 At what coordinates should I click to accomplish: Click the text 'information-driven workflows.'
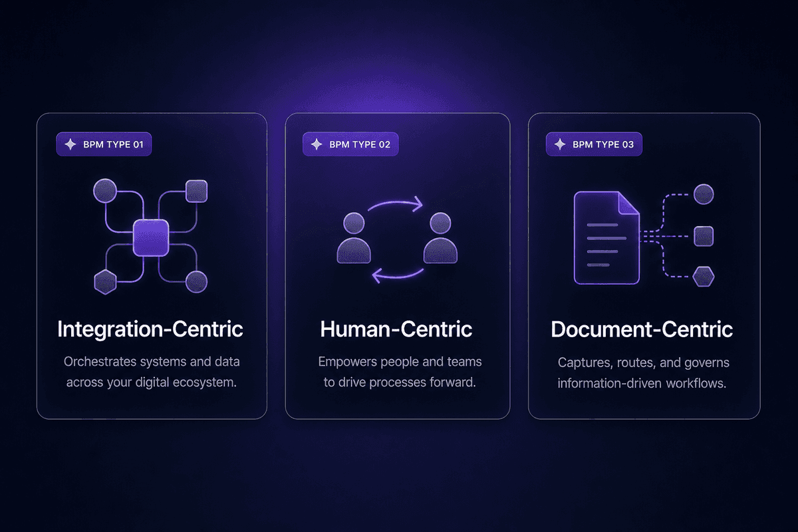point(643,384)
